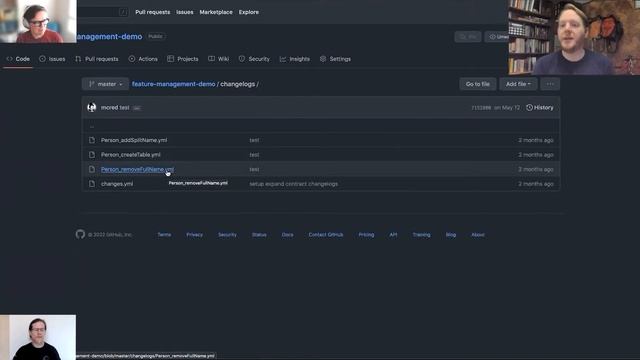The height and width of the screenshot is (360, 640).
Task: Open footer API link
Action: click(x=393, y=235)
